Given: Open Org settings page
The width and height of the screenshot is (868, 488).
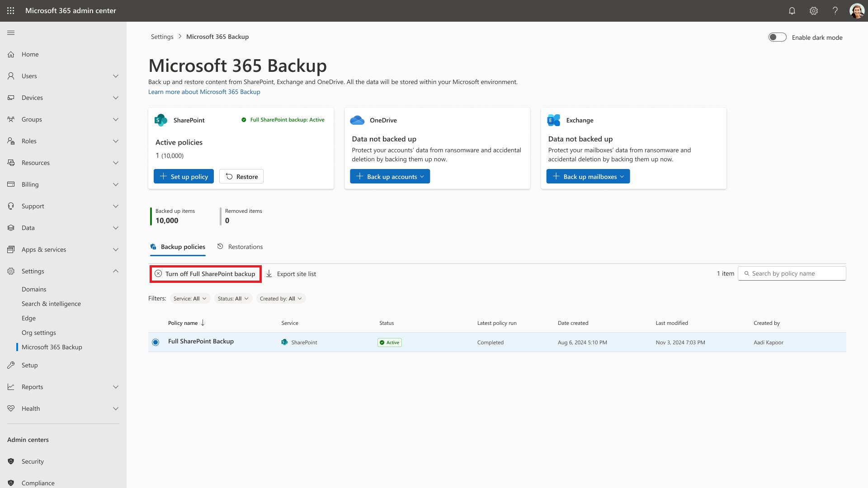Looking at the screenshot, I should (x=39, y=333).
